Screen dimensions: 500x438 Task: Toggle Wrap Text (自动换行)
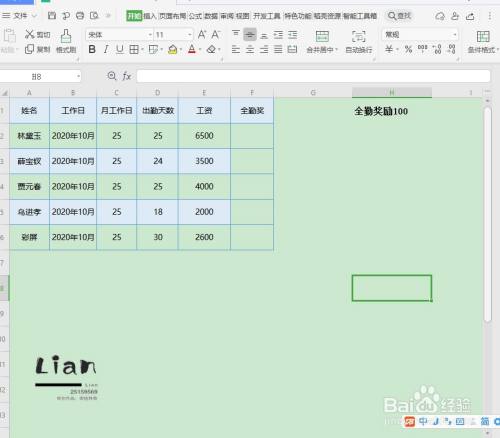click(x=359, y=42)
